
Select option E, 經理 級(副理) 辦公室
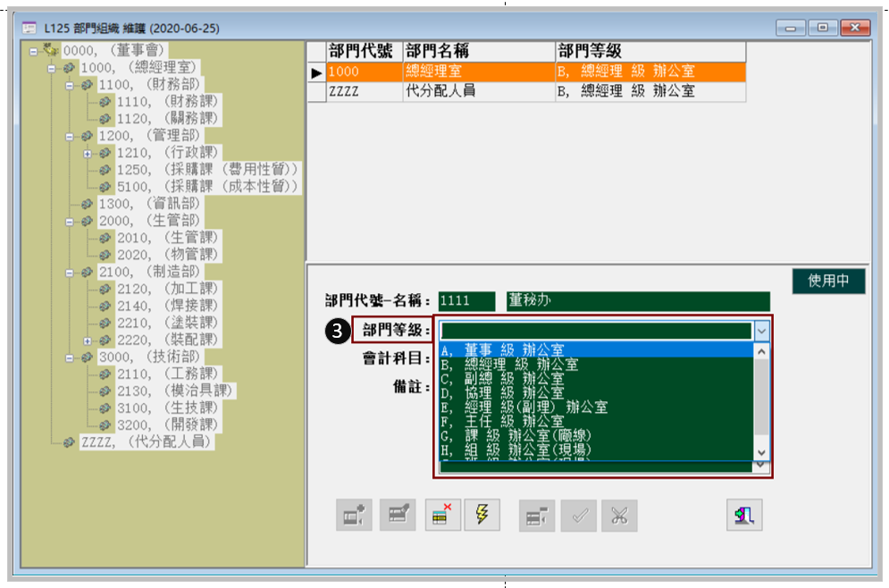(x=597, y=407)
